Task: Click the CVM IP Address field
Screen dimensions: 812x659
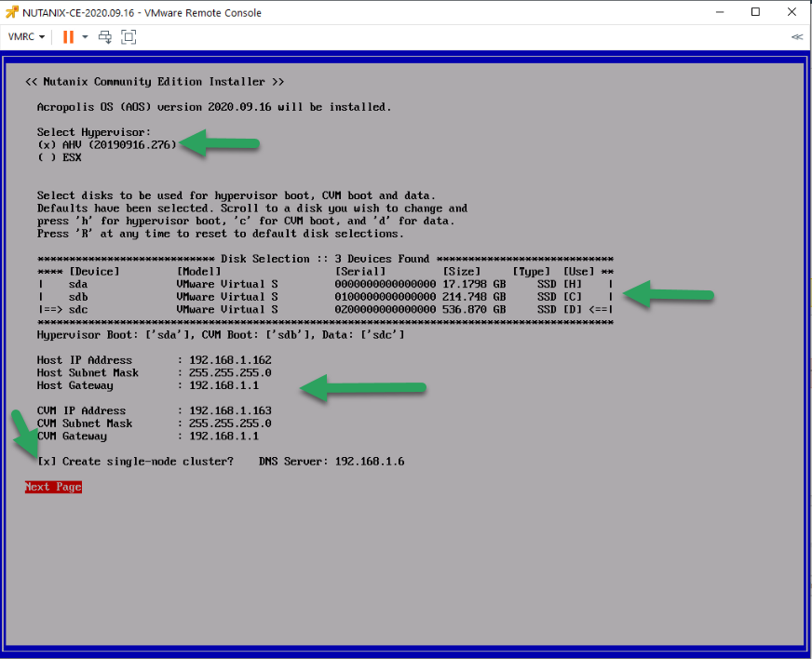Action: tap(230, 410)
